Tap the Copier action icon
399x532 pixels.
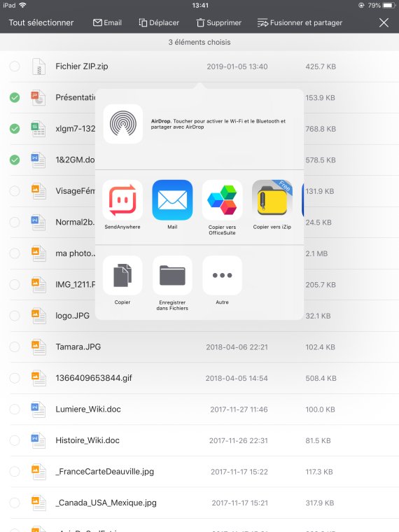pos(122,275)
